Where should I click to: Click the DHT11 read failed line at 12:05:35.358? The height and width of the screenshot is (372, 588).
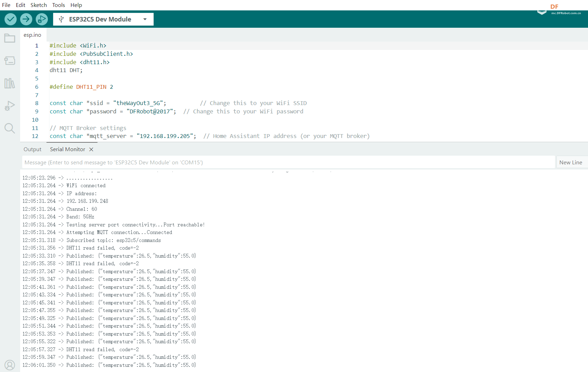(81, 264)
